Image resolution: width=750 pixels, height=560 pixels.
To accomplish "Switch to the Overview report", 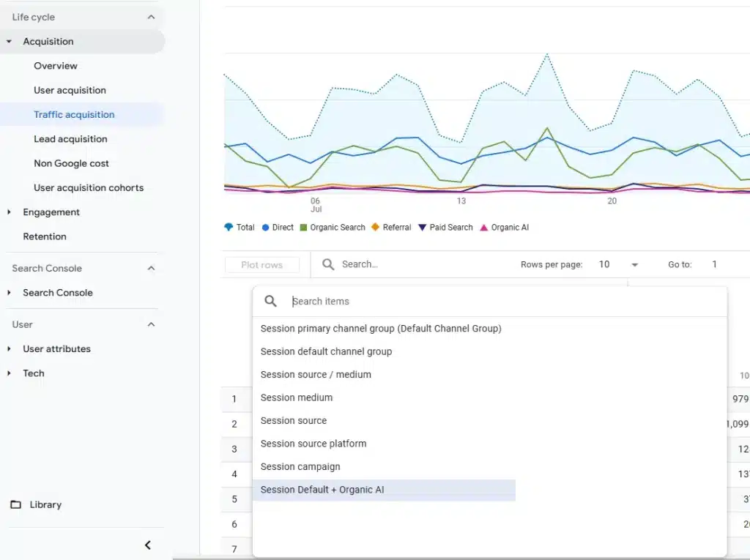I will 54,65.
